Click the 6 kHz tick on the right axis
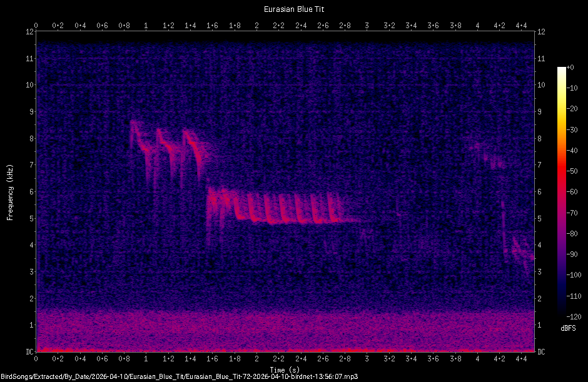The width and height of the screenshot is (588, 382). point(539,192)
